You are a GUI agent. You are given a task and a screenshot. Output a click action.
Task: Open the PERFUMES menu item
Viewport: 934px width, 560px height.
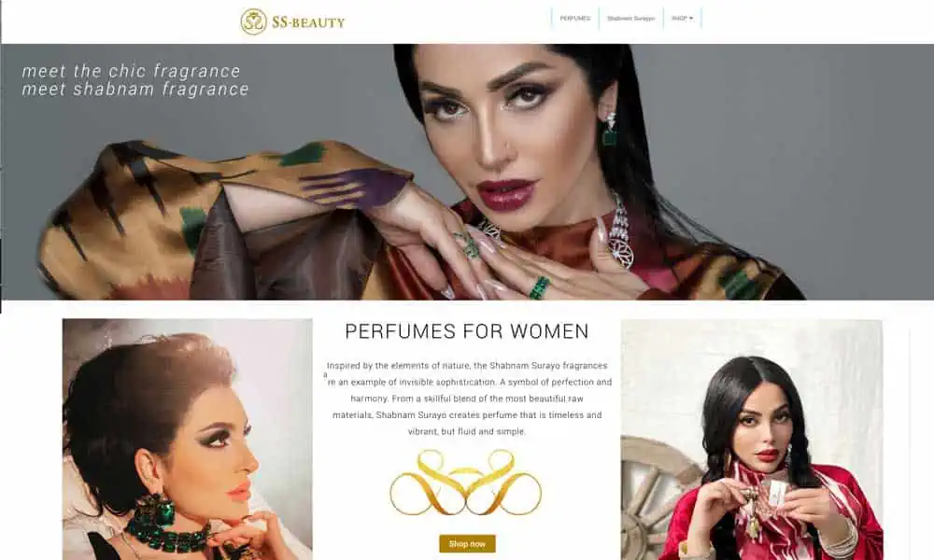tap(574, 19)
